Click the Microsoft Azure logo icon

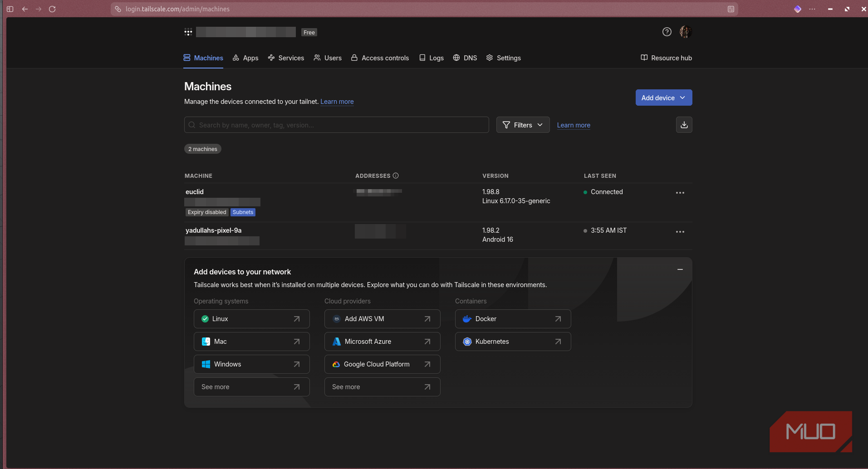point(337,342)
